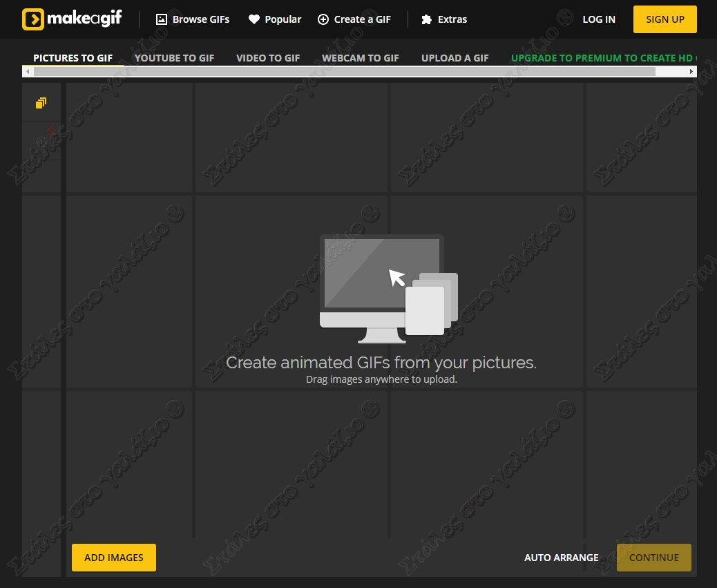Click the LOG IN link

(x=598, y=19)
